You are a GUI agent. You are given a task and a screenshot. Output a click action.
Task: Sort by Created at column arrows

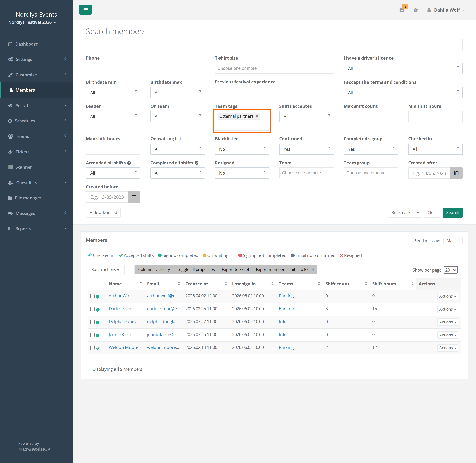pos(226,284)
